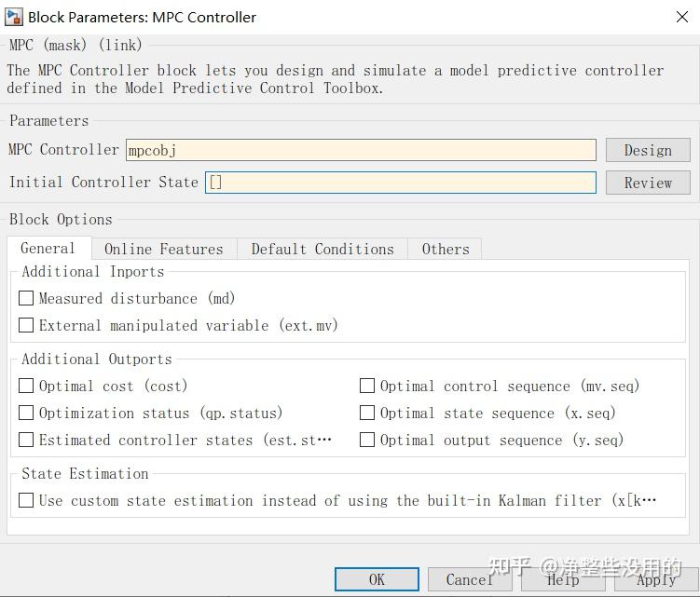This screenshot has width=700, height=597.
Task: Check Optimal output sequence (y.seq)
Action: tap(367, 440)
